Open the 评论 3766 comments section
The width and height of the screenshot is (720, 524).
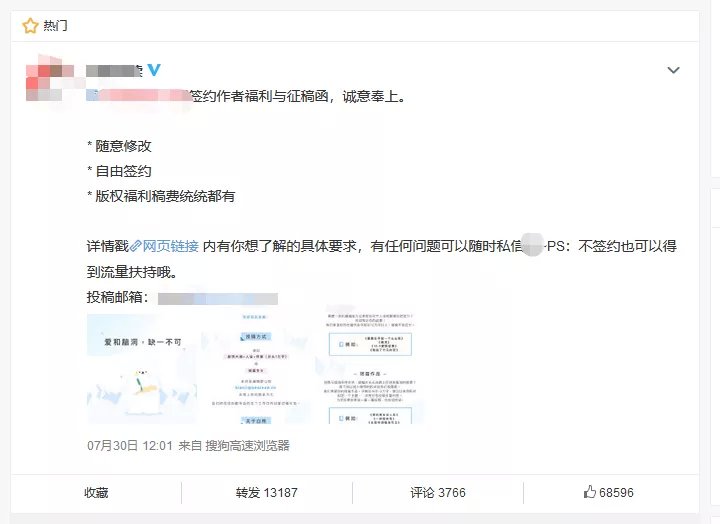(437, 492)
